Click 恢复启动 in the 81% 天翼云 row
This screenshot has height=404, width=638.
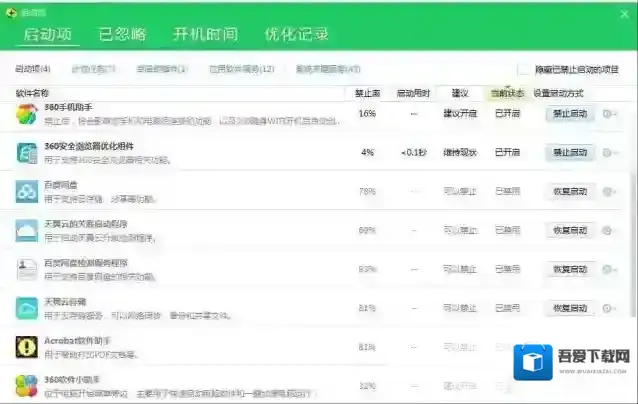570,308
